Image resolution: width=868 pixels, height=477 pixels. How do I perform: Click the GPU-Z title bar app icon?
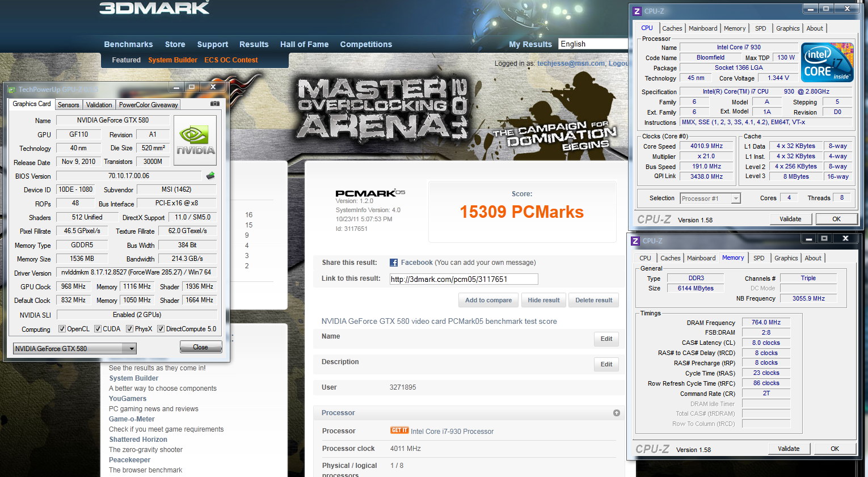11,90
